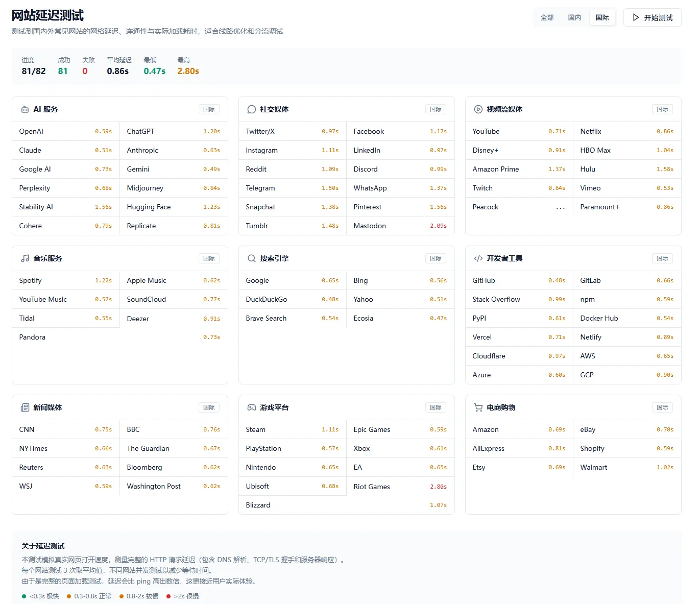Click the 最高 latency value 2.80s
Image resolution: width=700 pixels, height=604 pixels.
click(188, 71)
